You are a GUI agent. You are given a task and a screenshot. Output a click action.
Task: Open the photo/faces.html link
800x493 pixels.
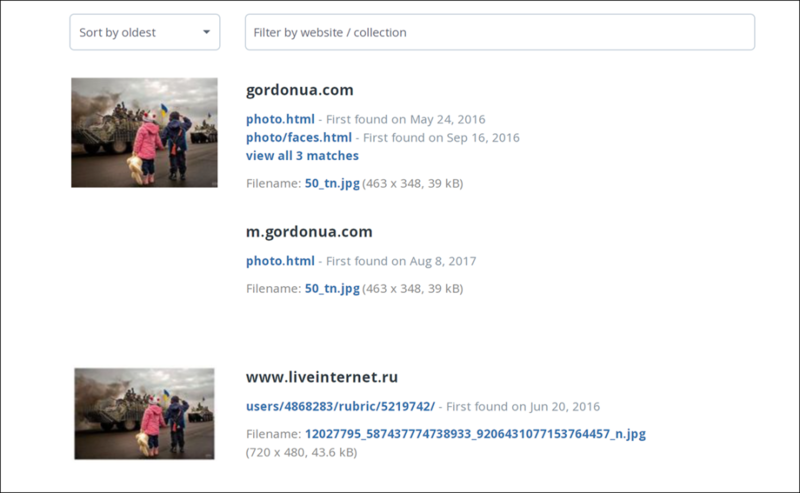click(x=299, y=137)
